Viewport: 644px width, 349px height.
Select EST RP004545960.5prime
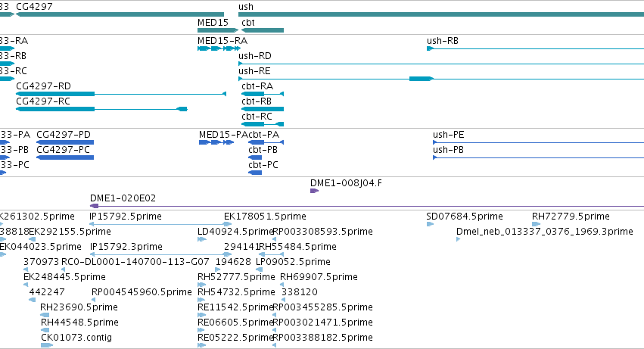pyautogui.click(x=94, y=300)
